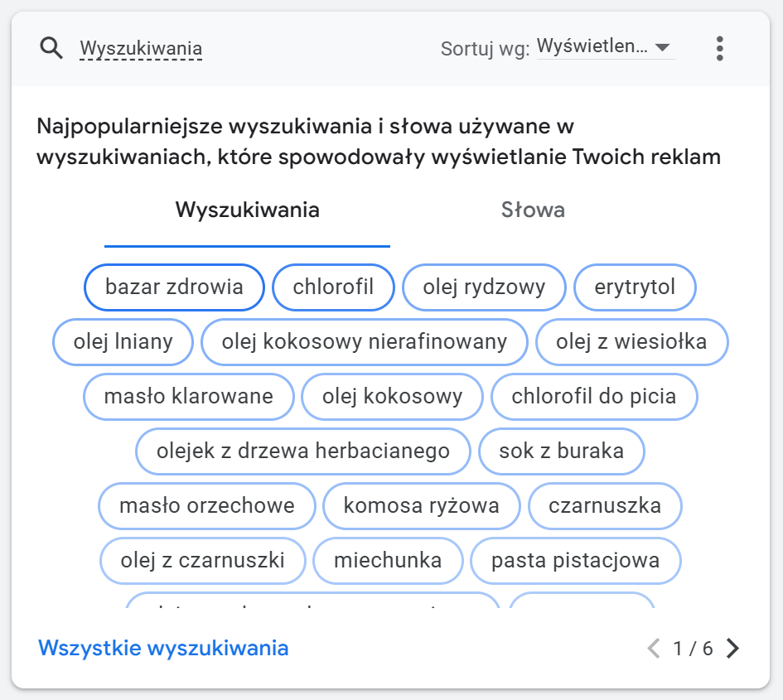Image resolution: width=783 pixels, height=700 pixels.
Task: Click the Wyszukiwania card title
Action: pyautogui.click(x=141, y=49)
